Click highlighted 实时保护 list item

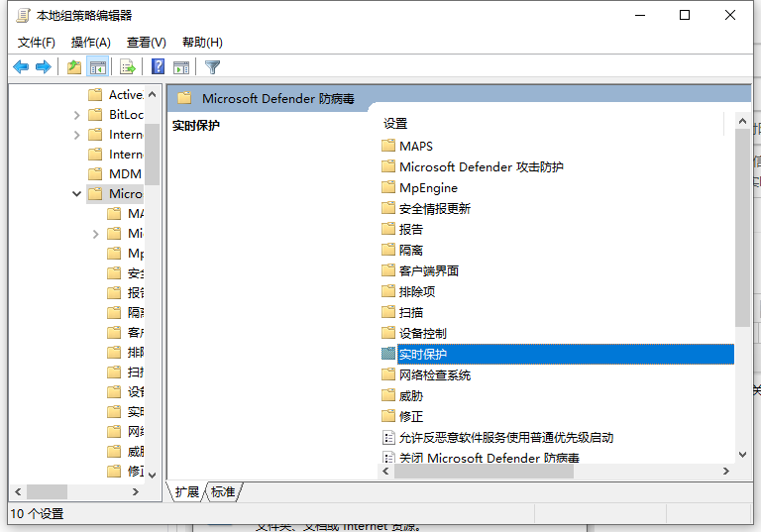566,355
